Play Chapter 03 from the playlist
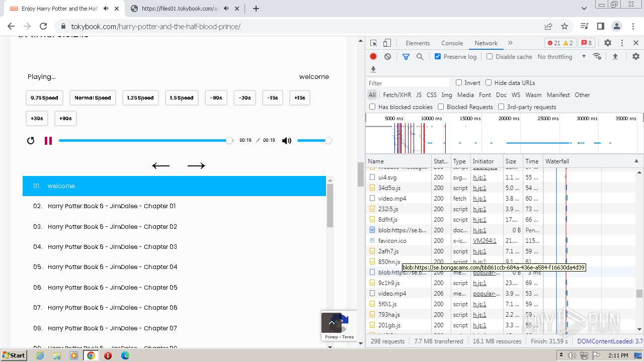Image resolution: width=644 pixels, height=362 pixels. 174,247
